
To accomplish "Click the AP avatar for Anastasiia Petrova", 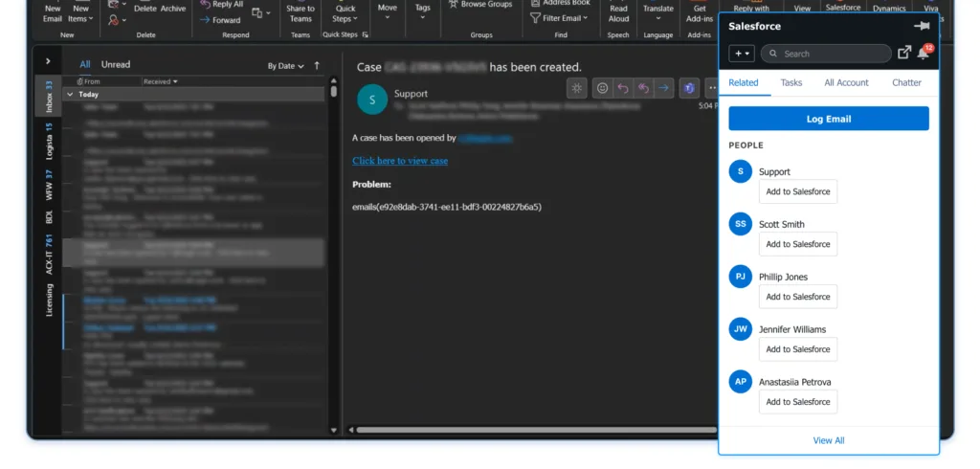I will coord(741,382).
